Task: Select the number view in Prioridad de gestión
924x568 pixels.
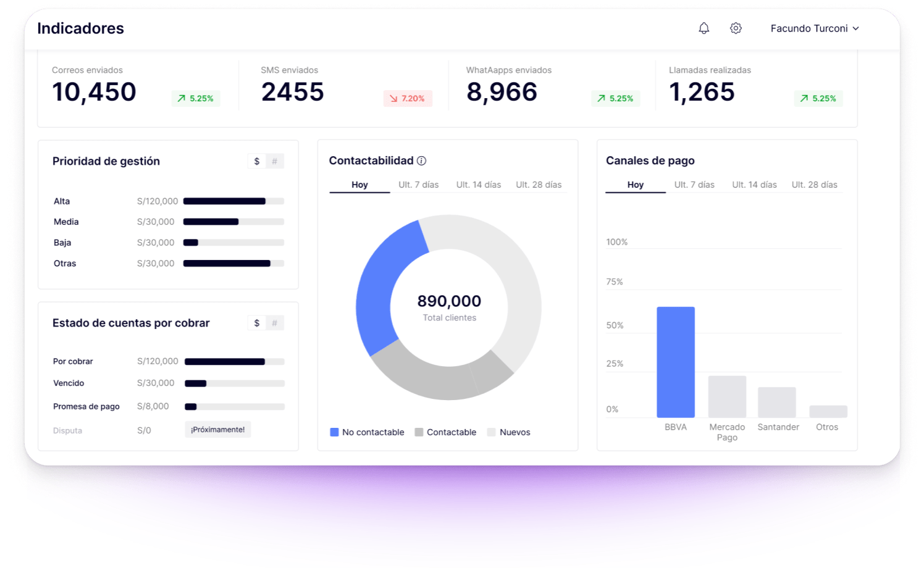Action: pyautogui.click(x=275, y=161)
